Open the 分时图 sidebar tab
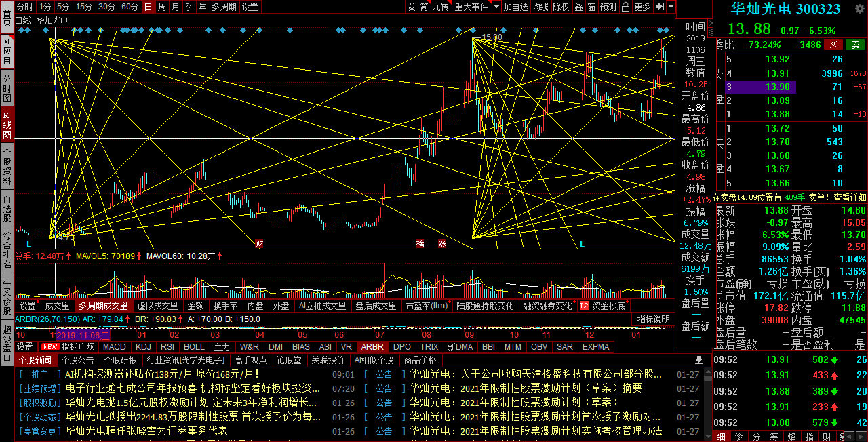The height and width of the screenshot is (442, 868). [7, 88]
